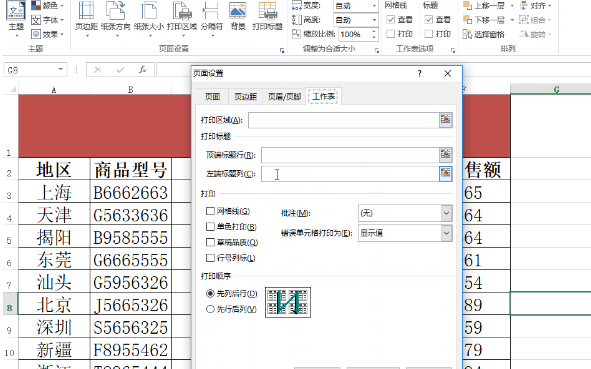Viewport: 591px width, 369px height.
Task: Select cell containing G5633636
Action: click(131, 215)
